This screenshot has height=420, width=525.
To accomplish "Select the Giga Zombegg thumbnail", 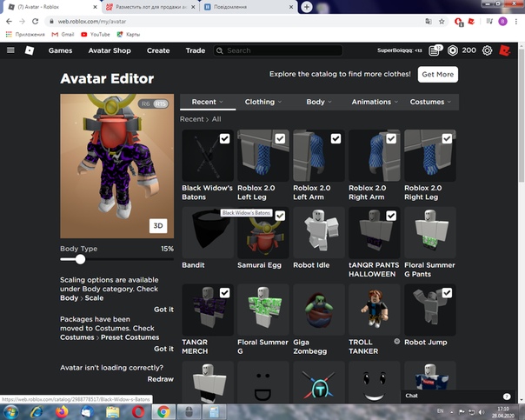I will point(319,310).
